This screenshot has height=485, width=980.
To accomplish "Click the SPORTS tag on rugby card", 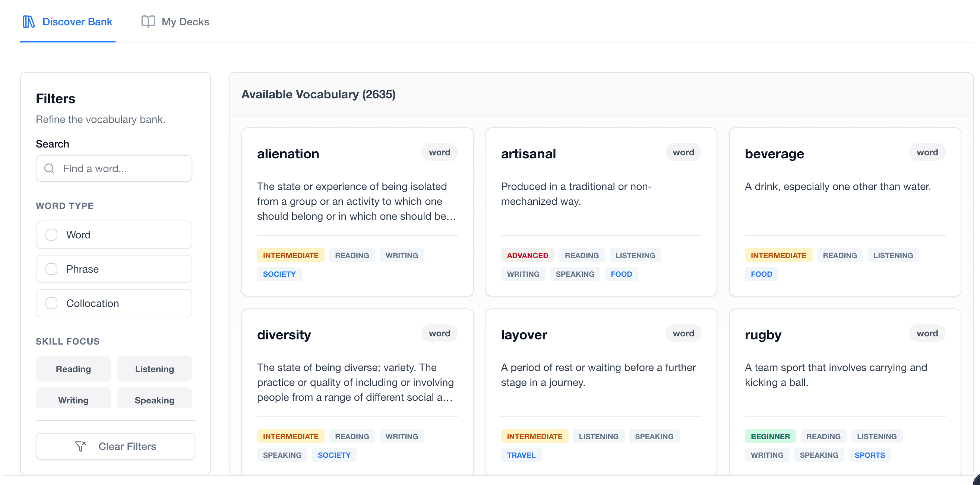I will tap(869, 455).
